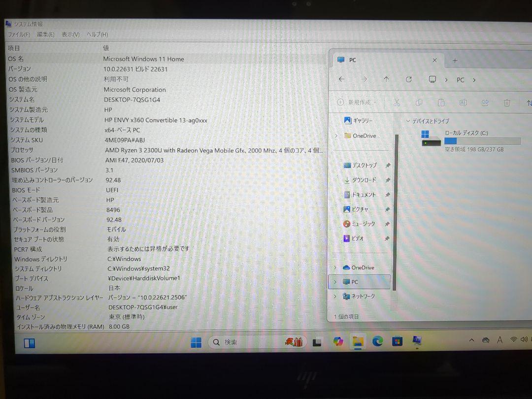This screenshot has height=399, width=532.
Task: Click the PC breadcrumb in address bar
Action: [461, 80]
